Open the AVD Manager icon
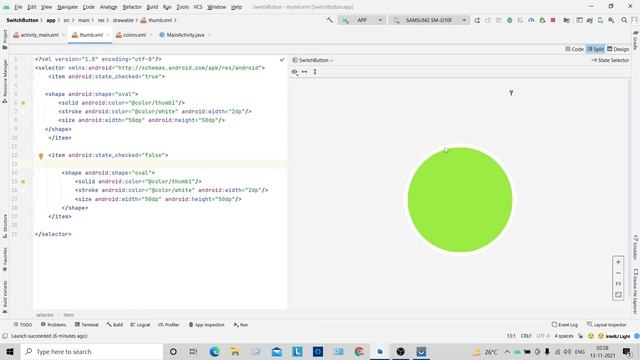The width and height of the screenshot is (640, 360). pos(600,20)
